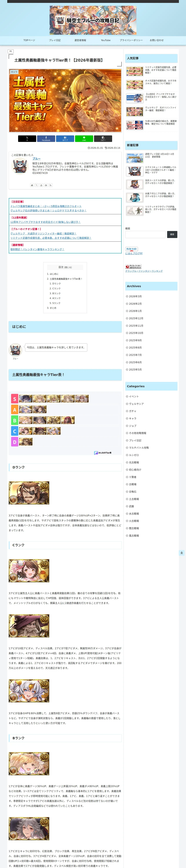The height and width of the screenshot is (868, 186).
Task: Click the D rank character portrait with eyepatch
Action: click(29, 493)
